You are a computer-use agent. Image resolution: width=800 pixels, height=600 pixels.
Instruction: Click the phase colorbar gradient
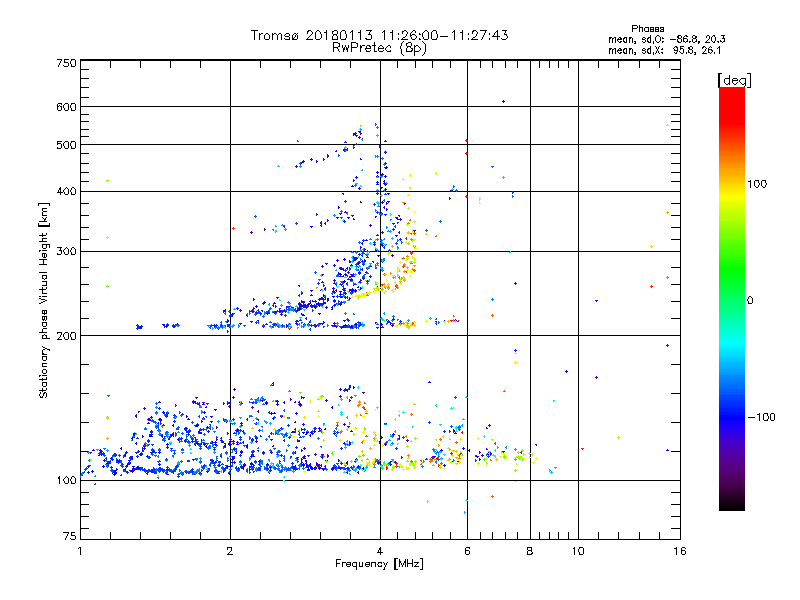click(732, 299)
